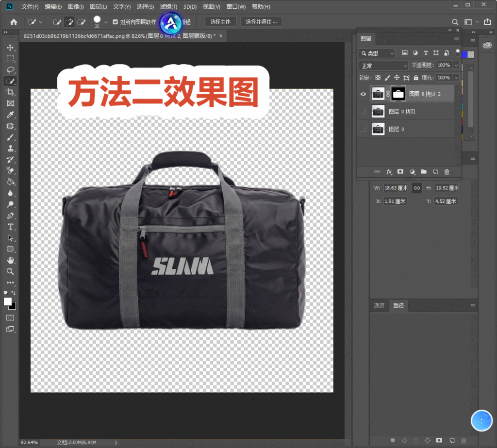This screenshot has width=497, height=448.
Task: Expand the 填充 fill slider dropdown
Action: click(456, 78)
